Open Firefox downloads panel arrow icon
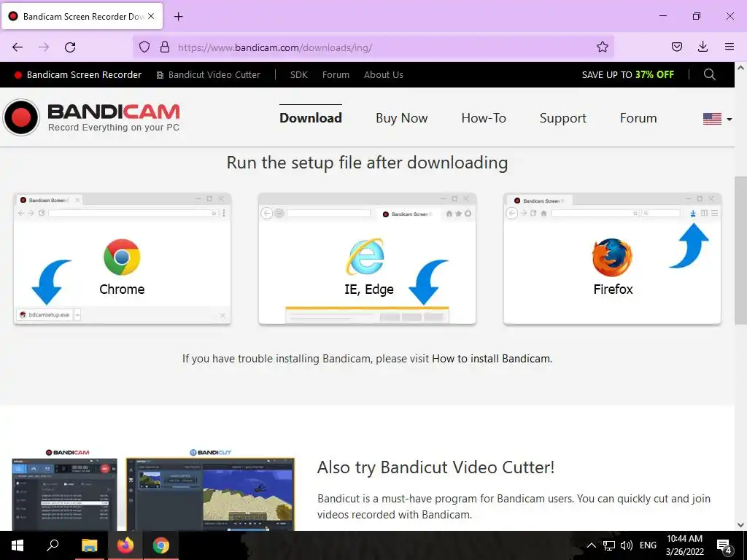Screen dimensions: 747x560 703,47
